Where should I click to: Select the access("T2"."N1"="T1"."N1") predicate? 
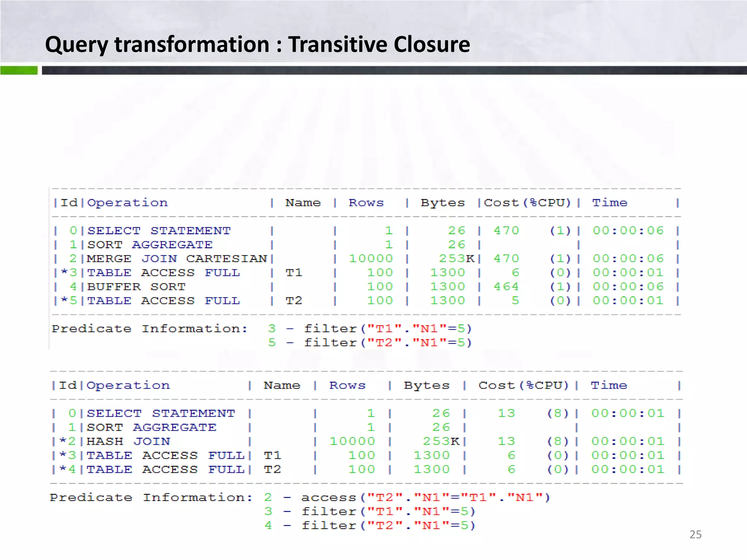click(x=425, y=498)
